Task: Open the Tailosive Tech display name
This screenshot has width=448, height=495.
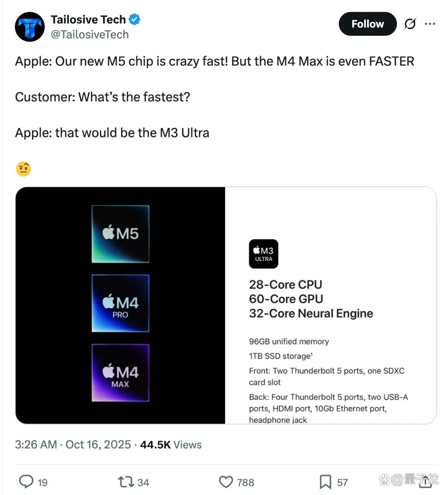Action: (x=88, y=20)
